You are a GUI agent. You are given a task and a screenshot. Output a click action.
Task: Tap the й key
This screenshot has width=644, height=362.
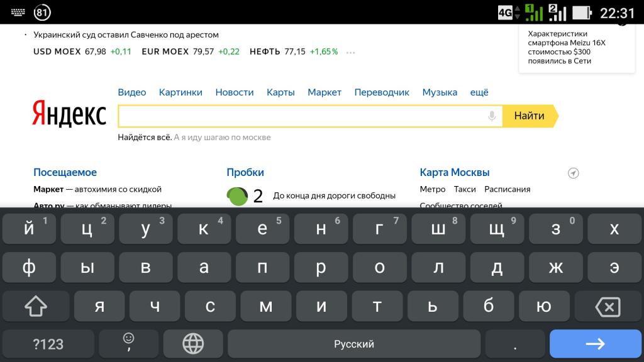(29, 229)
